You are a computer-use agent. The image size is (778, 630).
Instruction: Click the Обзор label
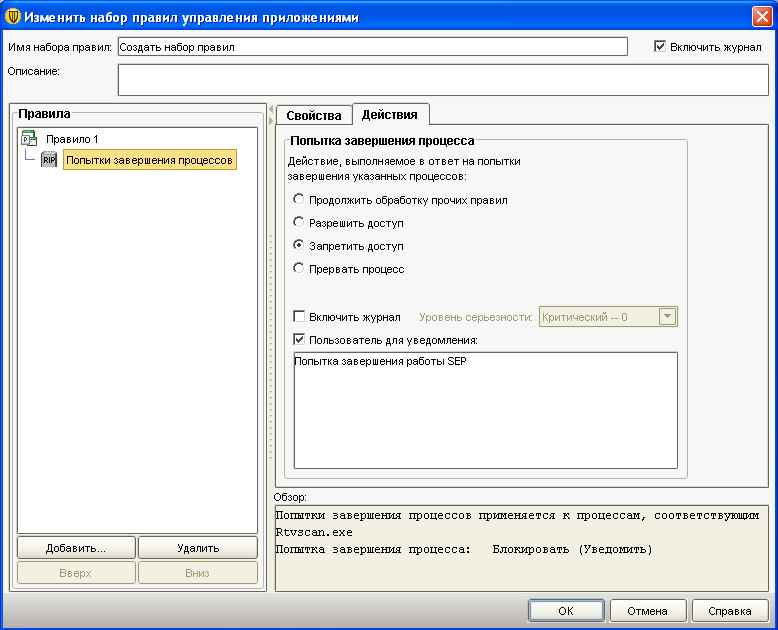tap(290, 497)
